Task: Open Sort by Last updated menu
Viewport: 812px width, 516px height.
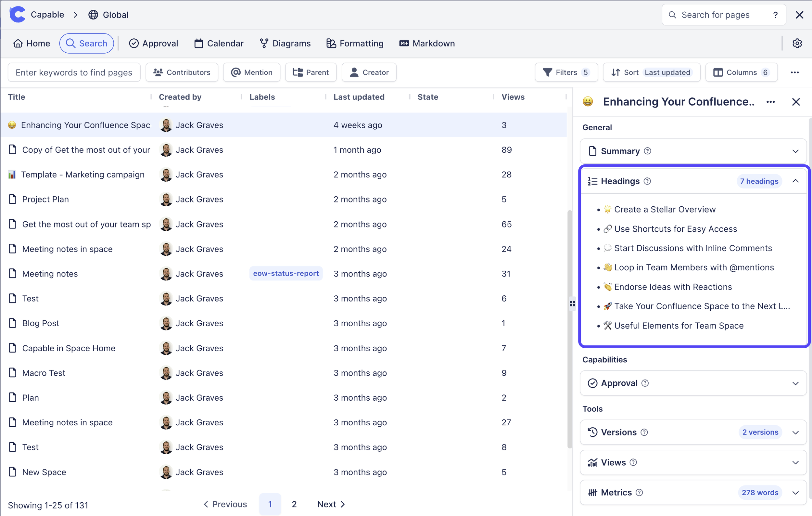Action: pos(652,72)
